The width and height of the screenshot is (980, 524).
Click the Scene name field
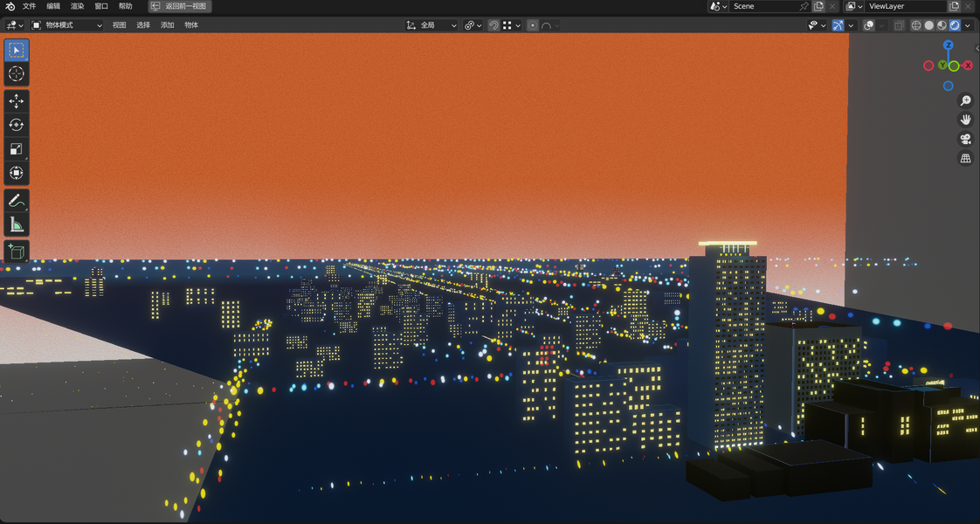(763, 6)
